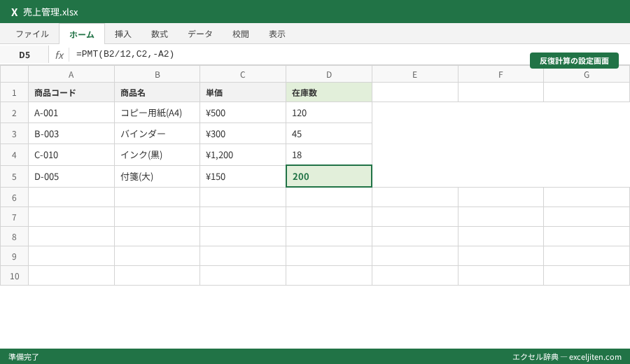Click cell containing D-005
The height and width of the screenshot is (364, 630).
pyautogui.click(x=71, y=176)
